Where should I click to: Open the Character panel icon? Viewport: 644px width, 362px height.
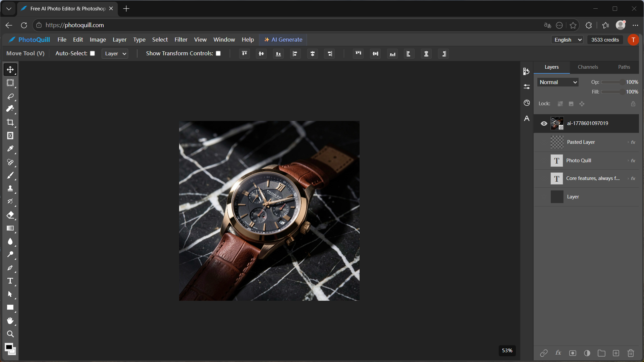click(527, 118)
